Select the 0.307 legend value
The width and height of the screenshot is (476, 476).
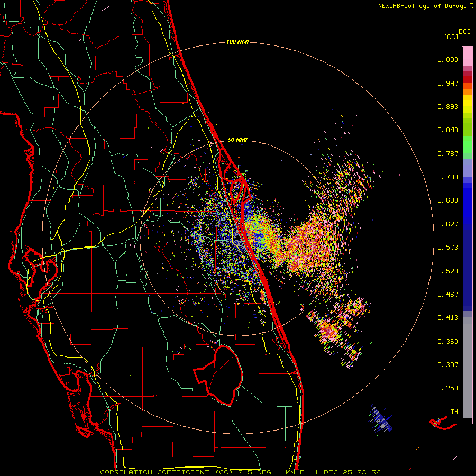[448, 364]
